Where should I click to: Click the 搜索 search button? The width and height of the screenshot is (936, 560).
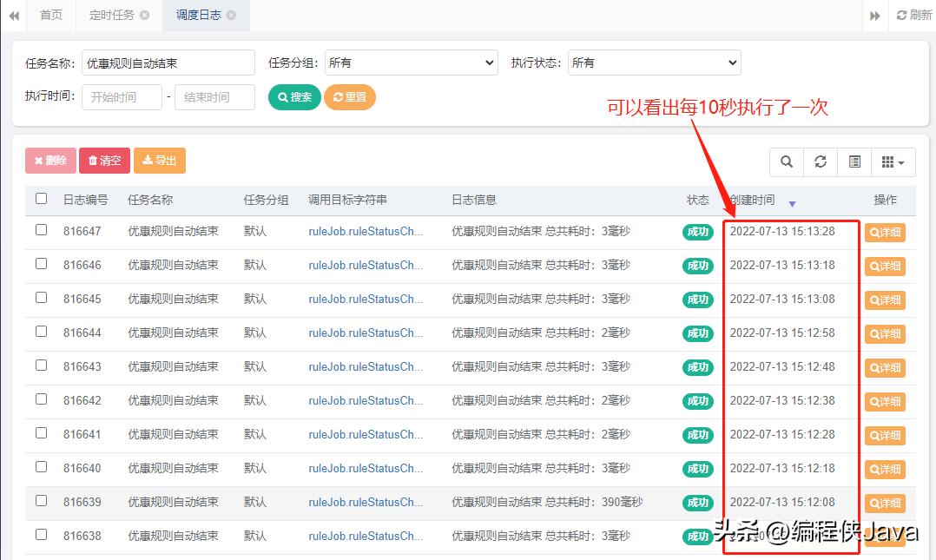click(293, 96)
